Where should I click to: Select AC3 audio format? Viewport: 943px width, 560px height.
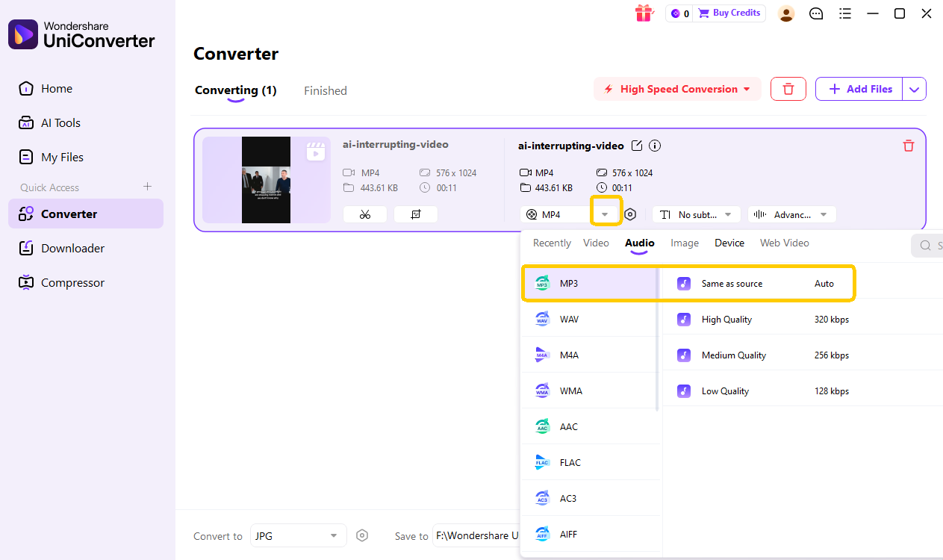[x=589, y=498]
